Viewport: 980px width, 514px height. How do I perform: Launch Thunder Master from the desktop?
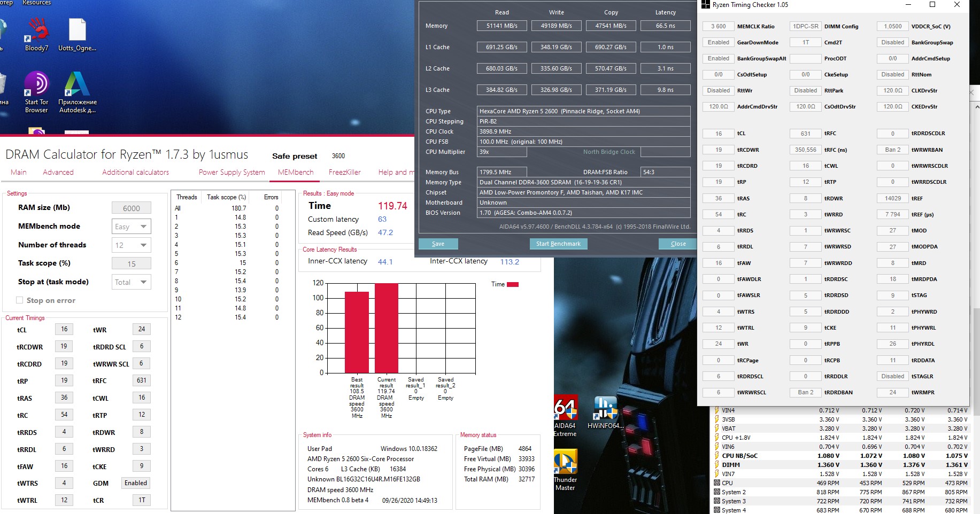point(565,471)
